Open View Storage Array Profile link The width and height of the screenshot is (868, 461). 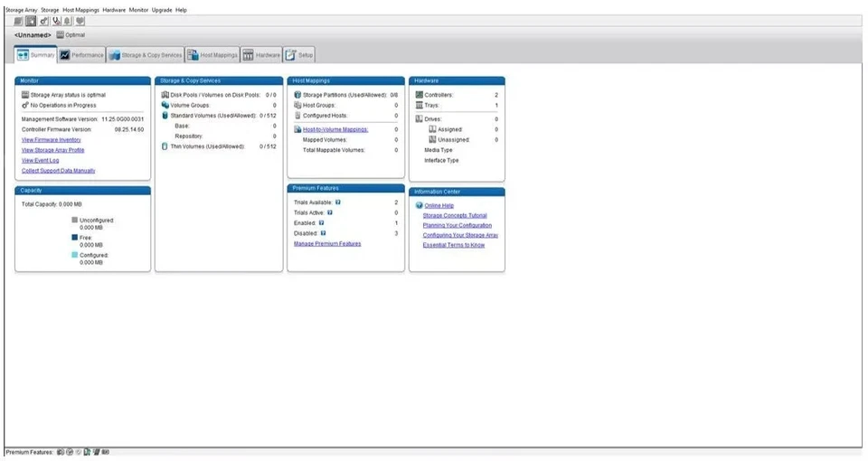[x=53, y=150]
